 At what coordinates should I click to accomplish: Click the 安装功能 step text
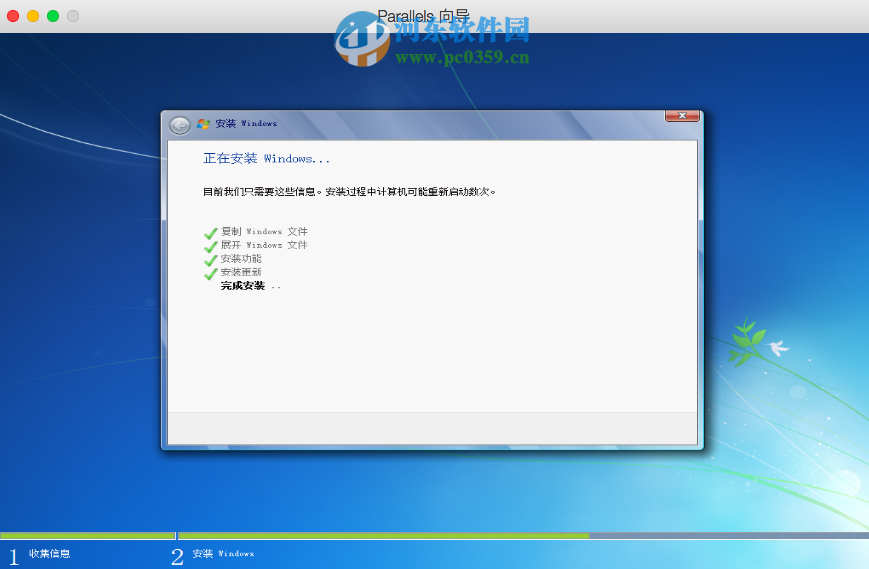coord(241,259)
